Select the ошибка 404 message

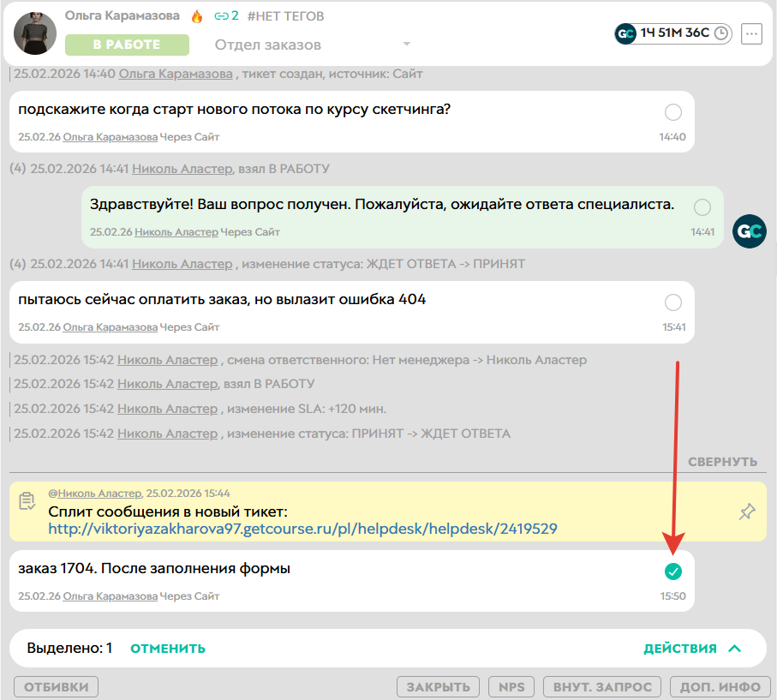673,302
